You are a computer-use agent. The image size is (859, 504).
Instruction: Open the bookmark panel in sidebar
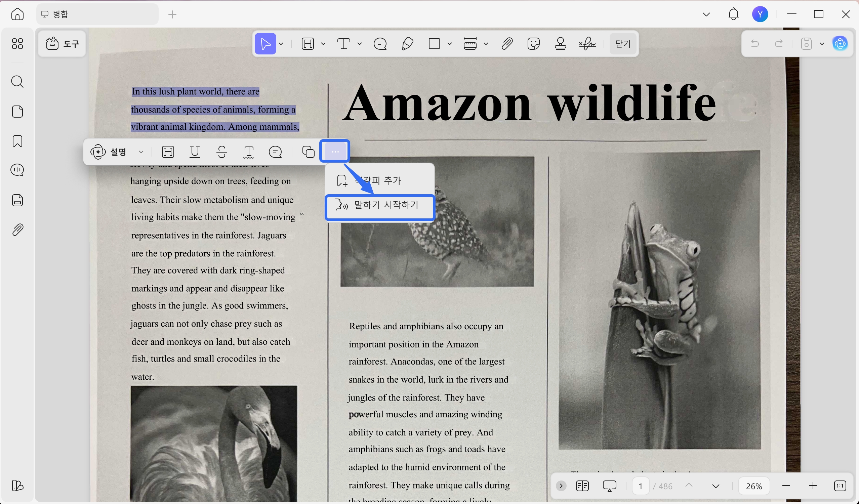pyautogui.click(x=17, y=141)
